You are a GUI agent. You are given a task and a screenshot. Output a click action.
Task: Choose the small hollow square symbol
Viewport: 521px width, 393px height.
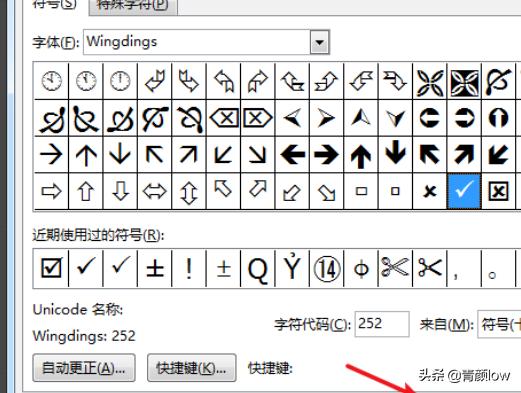coord(395,191)
